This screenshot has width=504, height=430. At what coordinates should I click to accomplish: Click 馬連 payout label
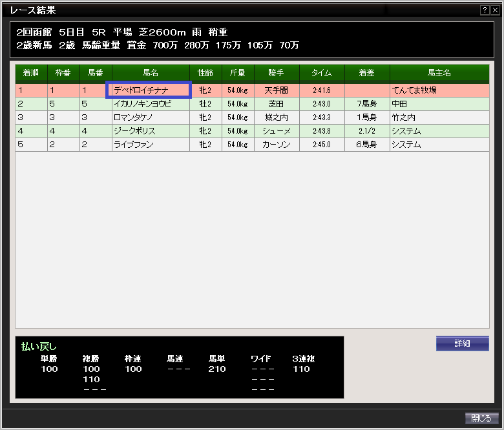pos(175,358)
